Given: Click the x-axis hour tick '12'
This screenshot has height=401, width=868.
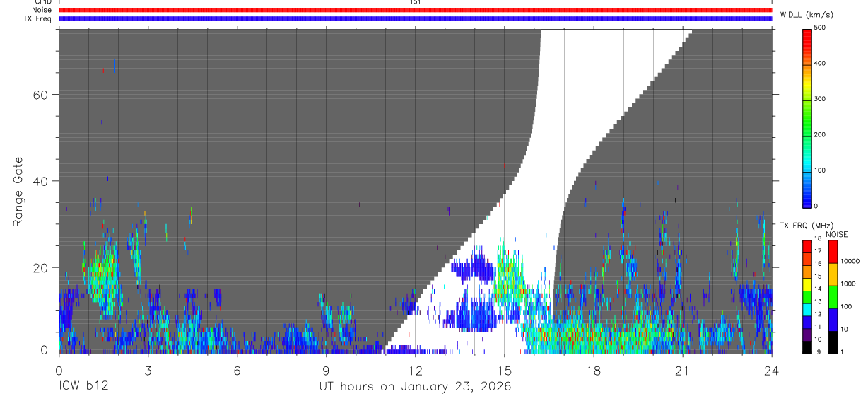Looking at the screenshot, I should 416,371.
